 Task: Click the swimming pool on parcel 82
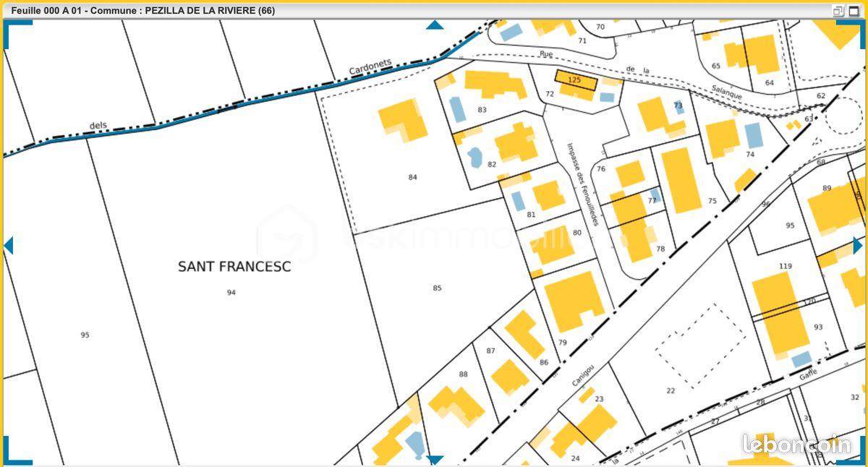[475, 156]
